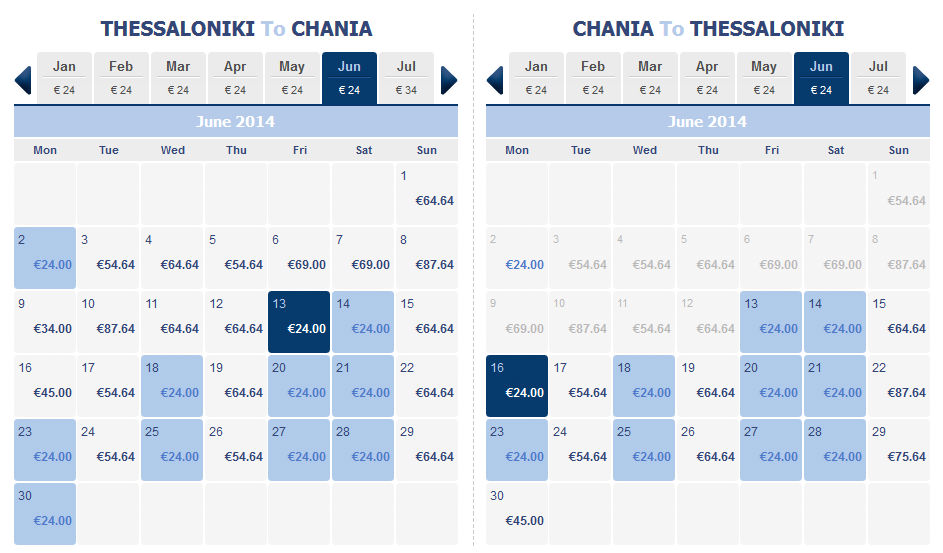Choose June 30 return fare €45.00
943x553 pixels.
tap(517, 514)
